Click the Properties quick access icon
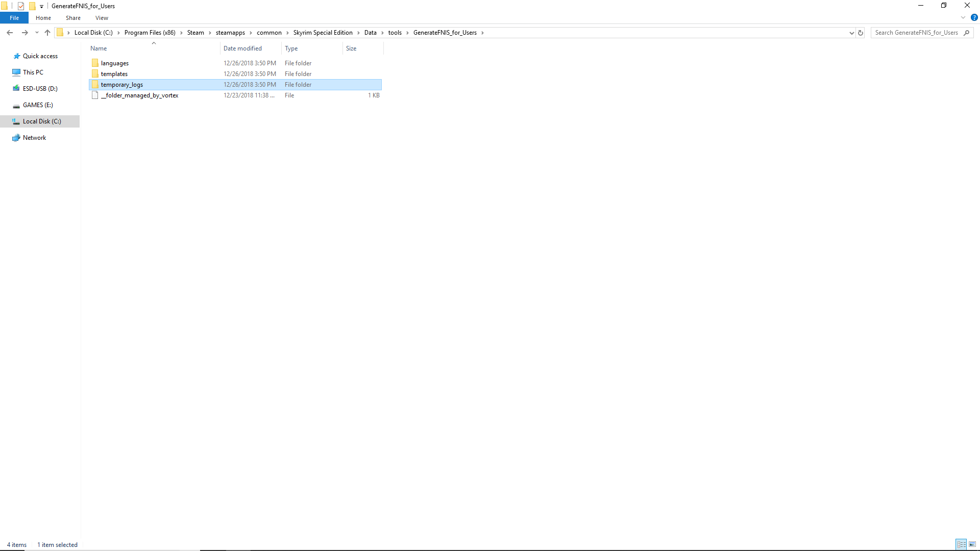Viewport: 980px width, 551px height. tap(21, 6)
